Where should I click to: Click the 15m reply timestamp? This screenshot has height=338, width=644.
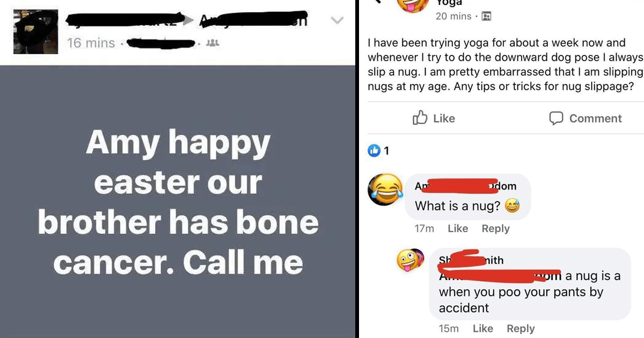pyautogui.click(x=448, y=328)
